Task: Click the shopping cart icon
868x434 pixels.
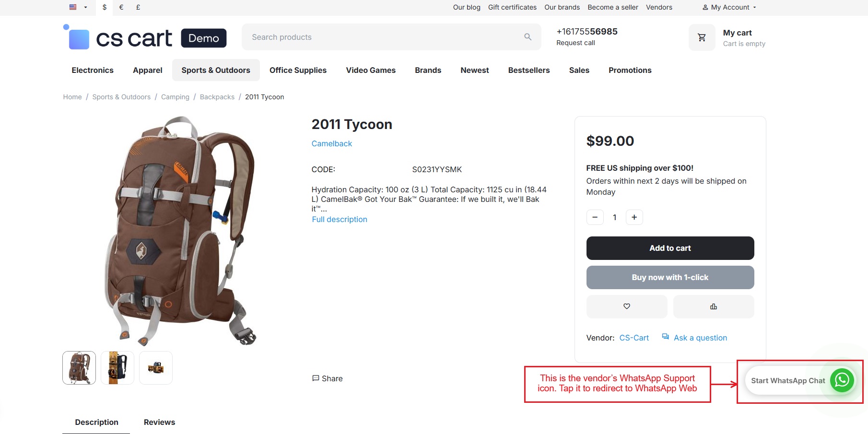Action: [x=702, y=37]
